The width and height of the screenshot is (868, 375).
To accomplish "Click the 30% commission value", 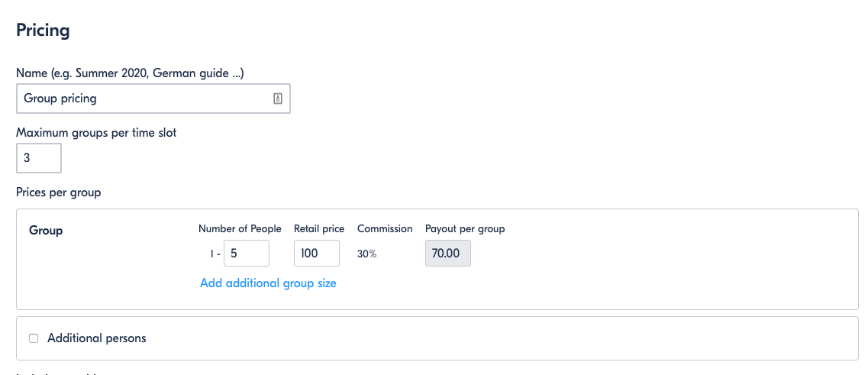I will click(x=367, y=254).
